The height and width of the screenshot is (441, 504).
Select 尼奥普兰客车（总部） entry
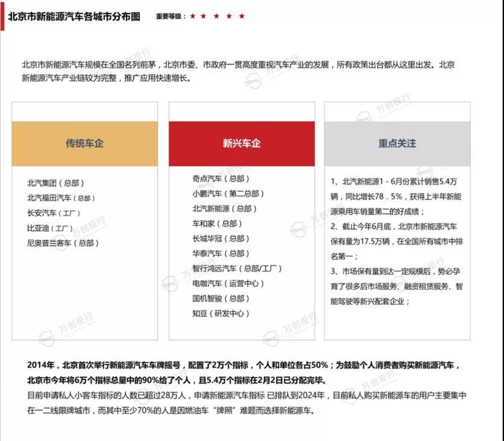tap(63, 243)
